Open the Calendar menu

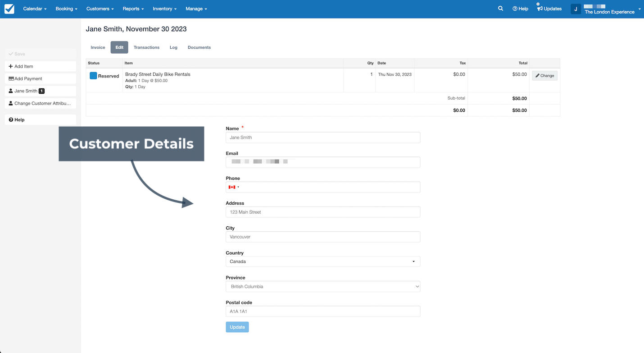coord(35,9)
